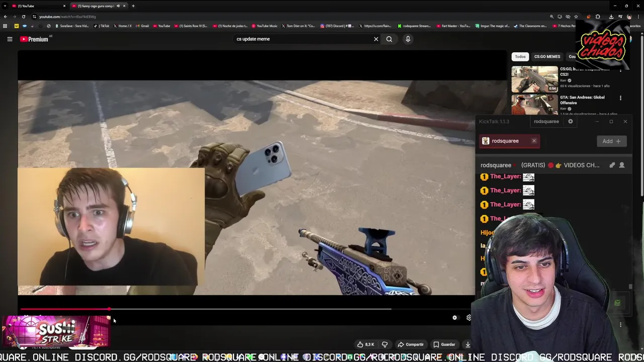Open the Noche de jodas bookmark

230,26
